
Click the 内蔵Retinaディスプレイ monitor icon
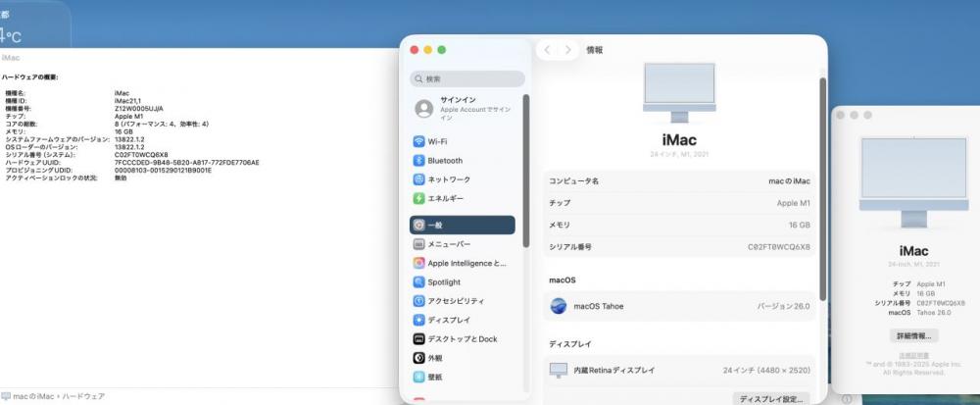[559, 370]
